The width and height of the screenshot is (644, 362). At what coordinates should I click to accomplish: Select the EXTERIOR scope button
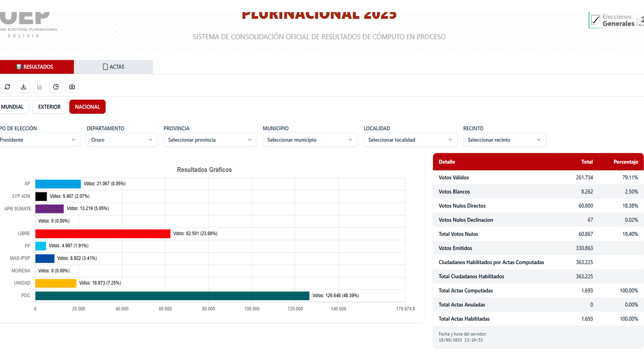[x=49, y=107]
